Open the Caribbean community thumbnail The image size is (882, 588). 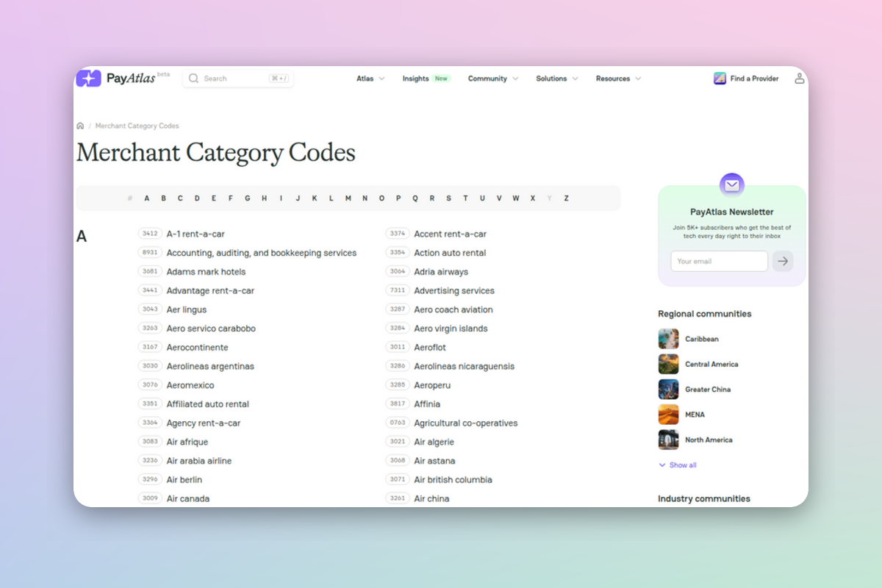click(668, 339)
